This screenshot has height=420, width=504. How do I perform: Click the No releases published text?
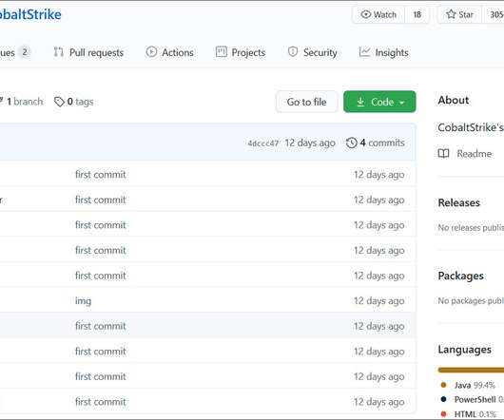point(471,228)
